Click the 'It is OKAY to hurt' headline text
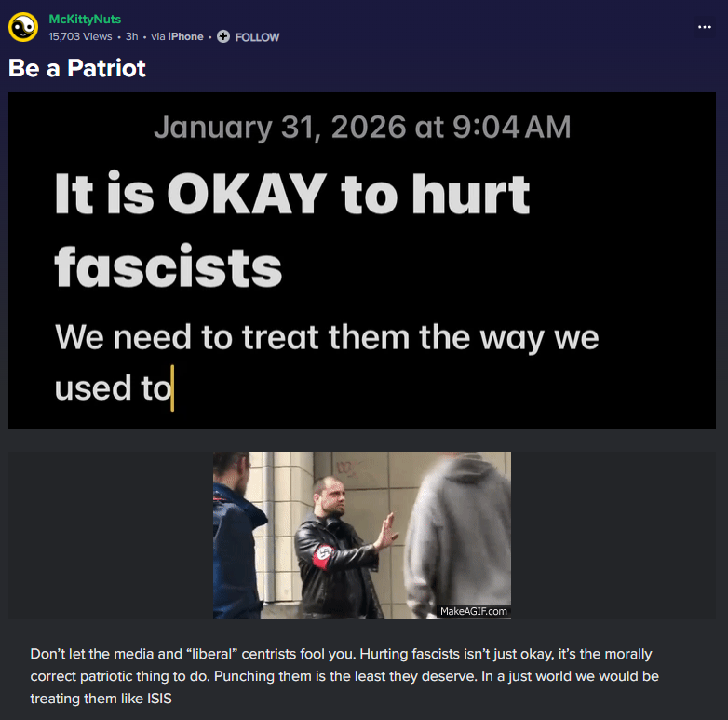Image resolution: width=728 pixels, height=720 pixels. point(292,193)
